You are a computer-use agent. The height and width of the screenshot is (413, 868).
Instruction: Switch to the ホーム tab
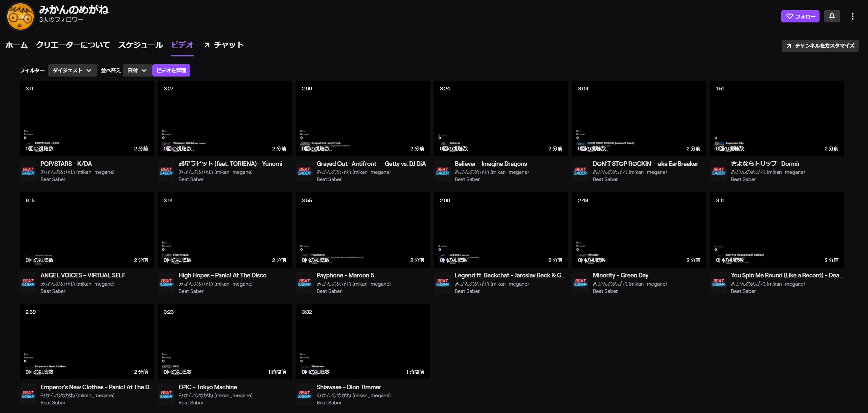pos(16,45)
